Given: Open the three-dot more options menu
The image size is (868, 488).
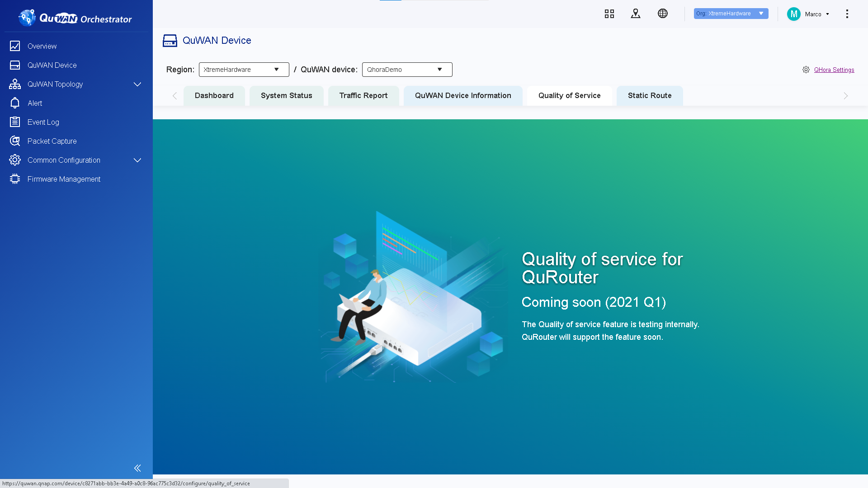Looking at the screenshot, I should (x=847, y=14).
